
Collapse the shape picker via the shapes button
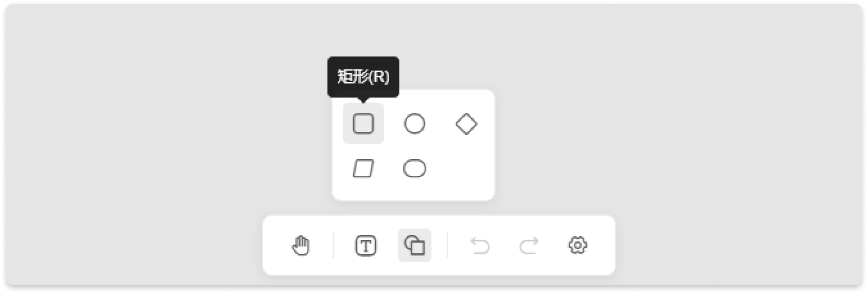(x=415, y=245)
